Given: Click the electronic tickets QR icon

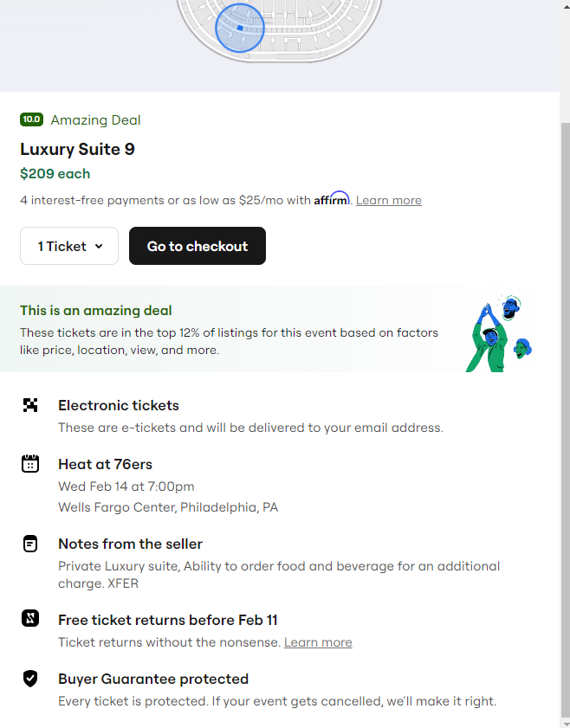Looking at the screenshot, I should [x=30, y=405].
